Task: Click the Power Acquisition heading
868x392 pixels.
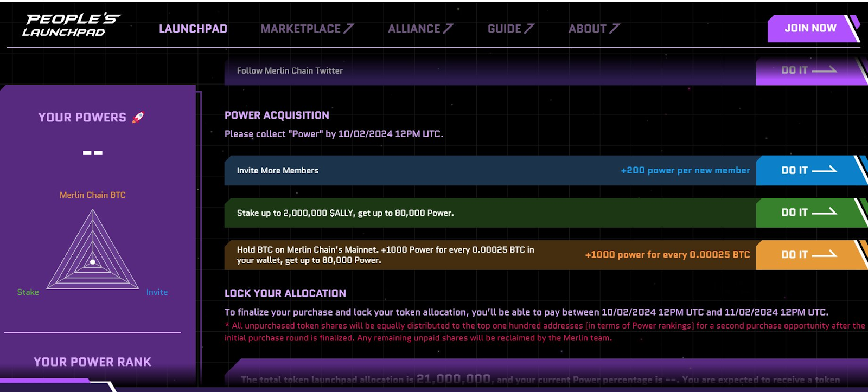Action: pos(277,115)
